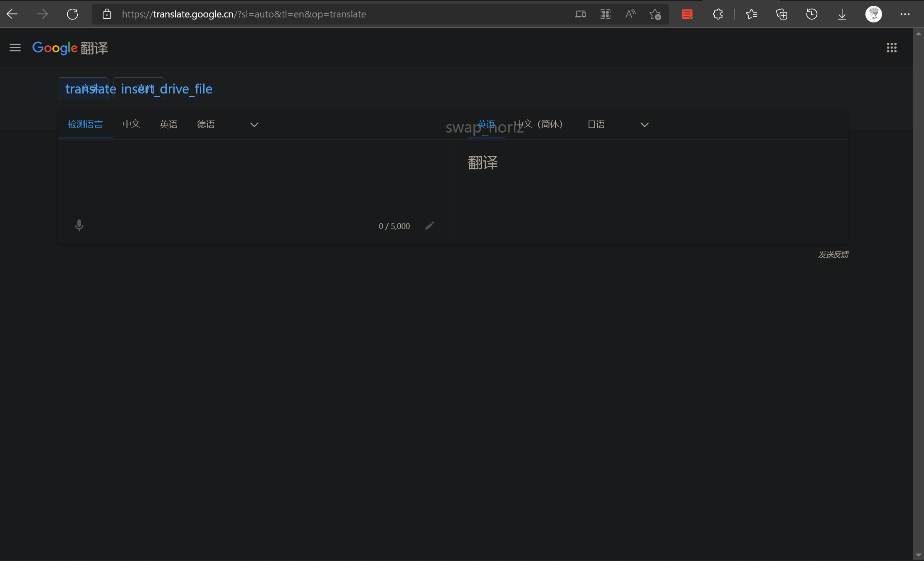This screenshot has width=924, height=561.
Task: Open the main navigation hamburger menu
Action: (x=15, y=47)
